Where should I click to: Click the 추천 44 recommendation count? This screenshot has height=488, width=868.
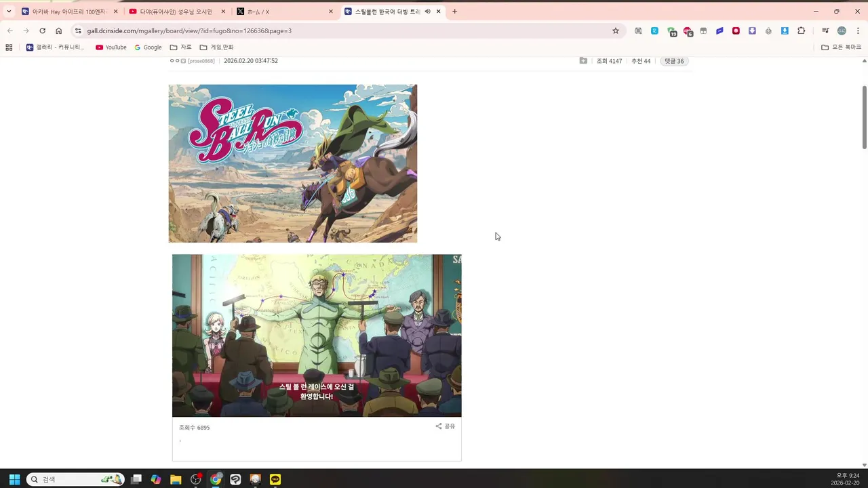pyautogui.click(x=641, y=61)
